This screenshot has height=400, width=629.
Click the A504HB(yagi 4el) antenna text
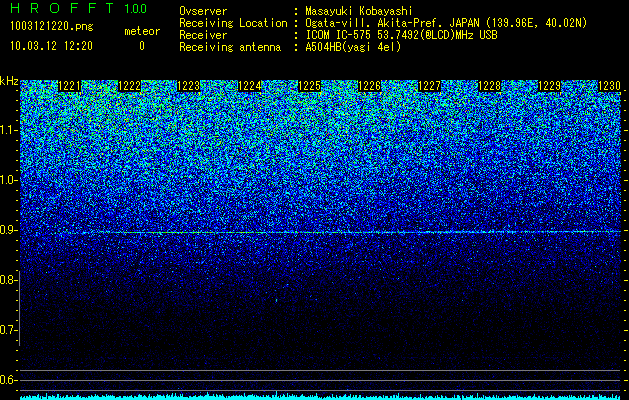pos(353,47)
